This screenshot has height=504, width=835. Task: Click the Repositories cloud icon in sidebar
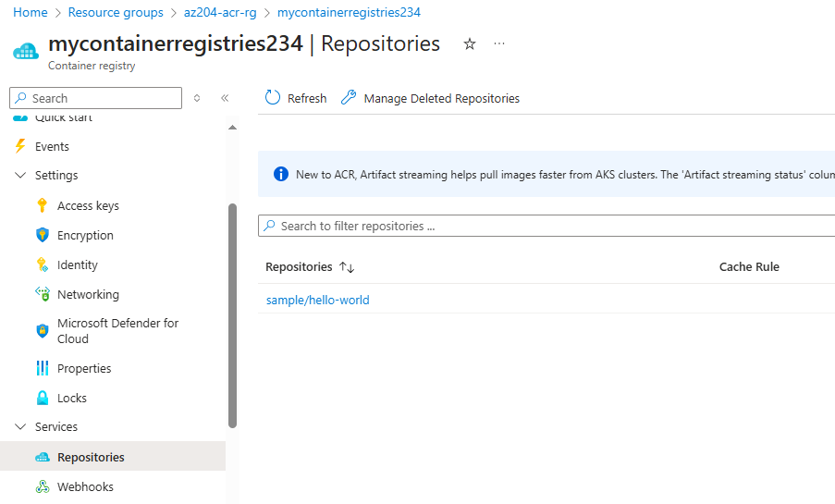(42, 457)
